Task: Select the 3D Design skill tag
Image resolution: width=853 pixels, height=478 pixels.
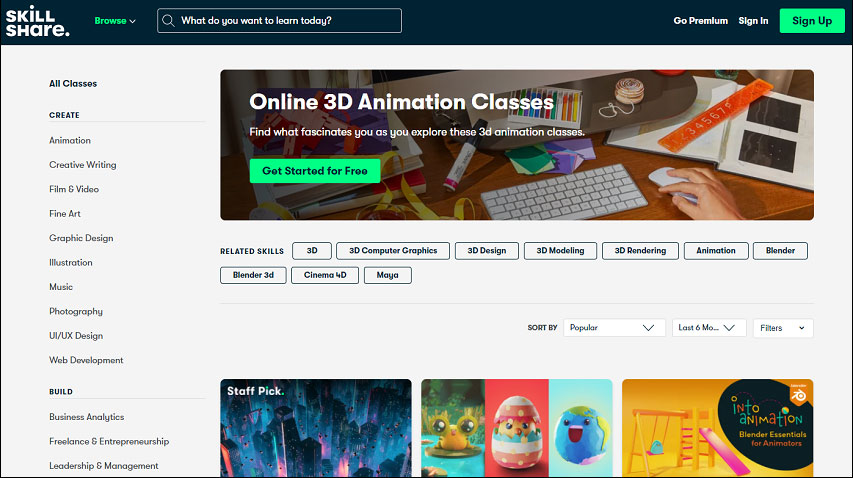Action: (487, 251)
